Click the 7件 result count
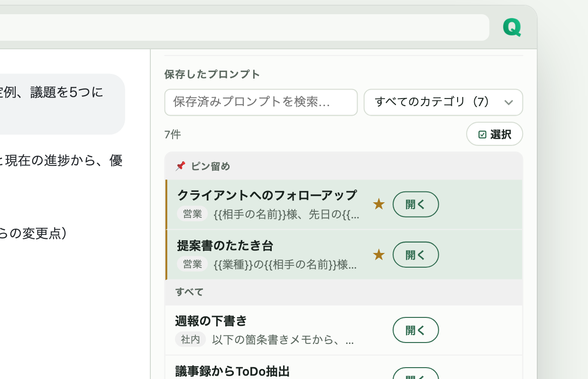The width and height of the screenshot is (588, 379). click(173, 135)
